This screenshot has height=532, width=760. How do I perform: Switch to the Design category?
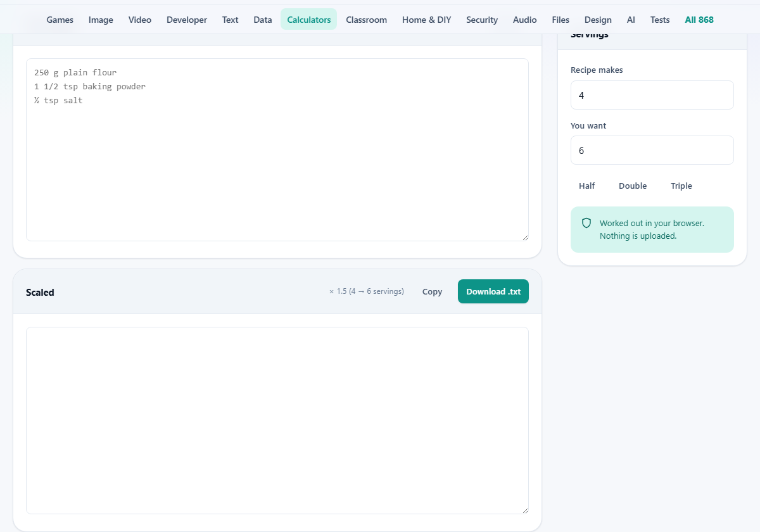click(x=598, y=20)
